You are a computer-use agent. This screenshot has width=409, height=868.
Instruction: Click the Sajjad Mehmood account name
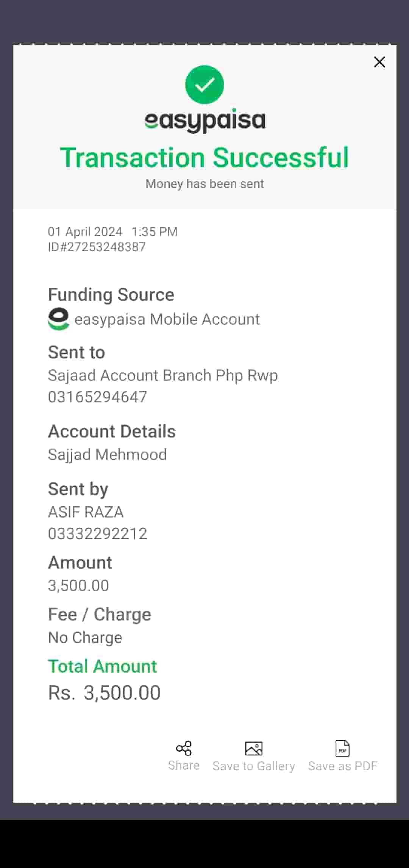tap(108, 454)
